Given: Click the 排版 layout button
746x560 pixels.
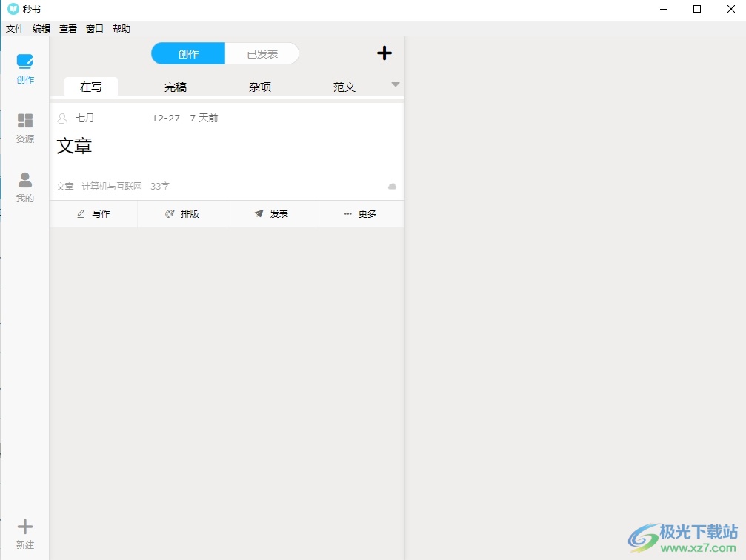Looking at the screenshot, I should point(182,214).
